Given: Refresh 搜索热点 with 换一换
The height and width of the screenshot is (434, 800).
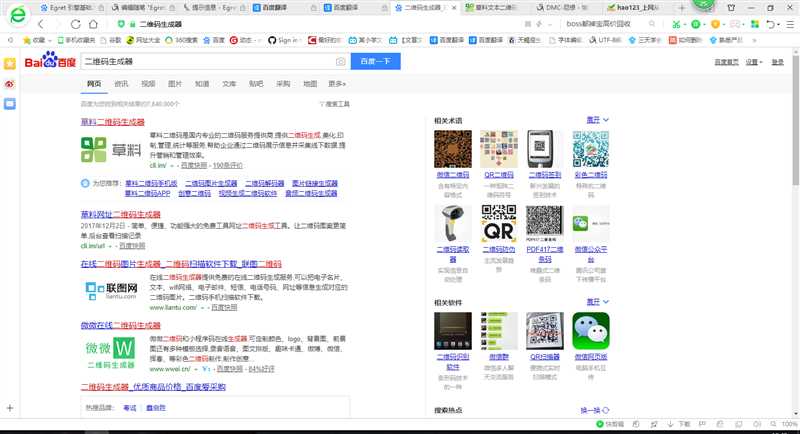Looking at the screenshot, I should point(594,410).
